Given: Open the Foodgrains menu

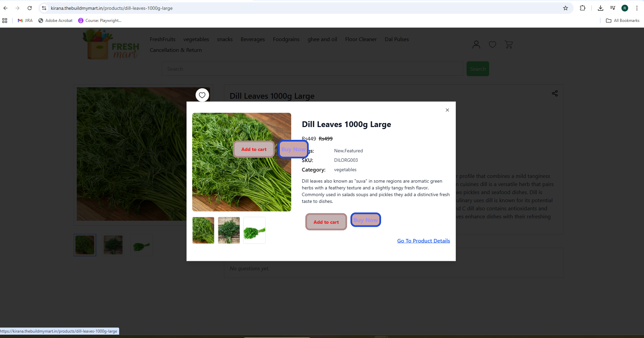Looking at the screenshot, I should tap(286, 39).
